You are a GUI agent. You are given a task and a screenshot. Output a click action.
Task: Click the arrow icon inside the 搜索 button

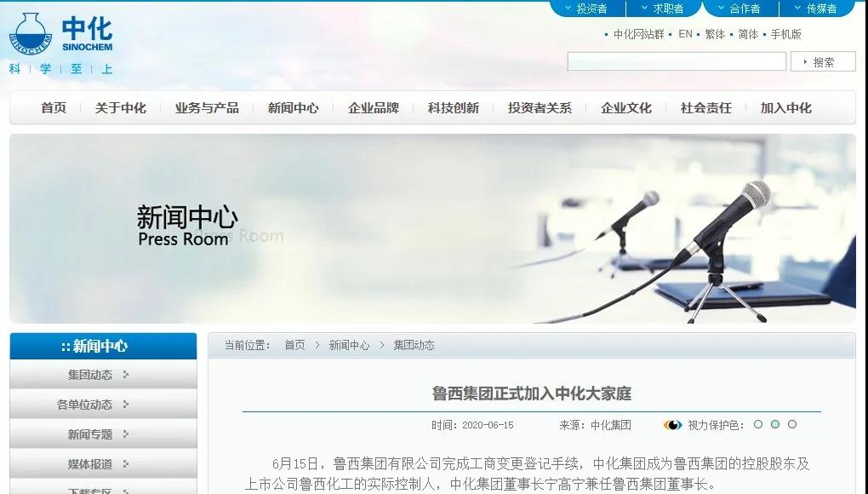pyautogui.click(x=805, y=60)
